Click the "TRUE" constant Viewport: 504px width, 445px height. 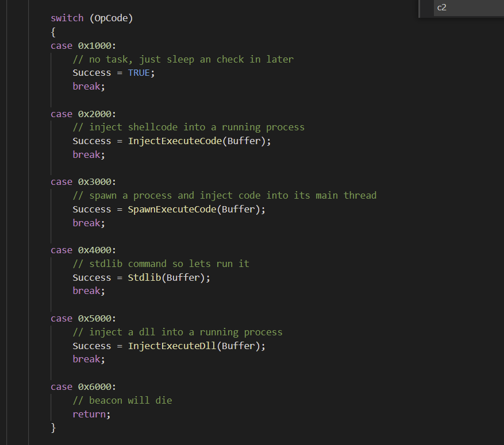(x=139, y=73)
